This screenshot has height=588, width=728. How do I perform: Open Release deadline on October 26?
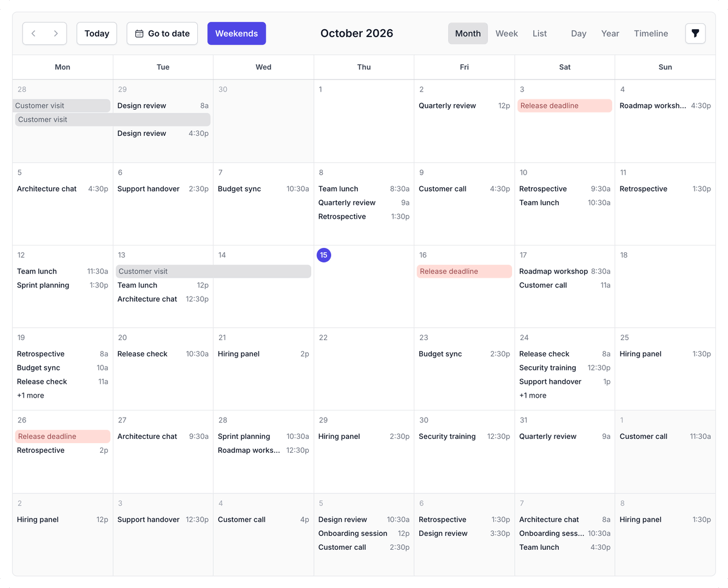(x=62, y=436)
